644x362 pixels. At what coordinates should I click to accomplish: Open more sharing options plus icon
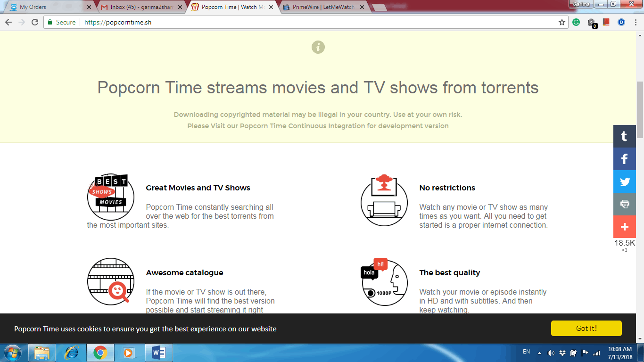[x=624, y=227]
